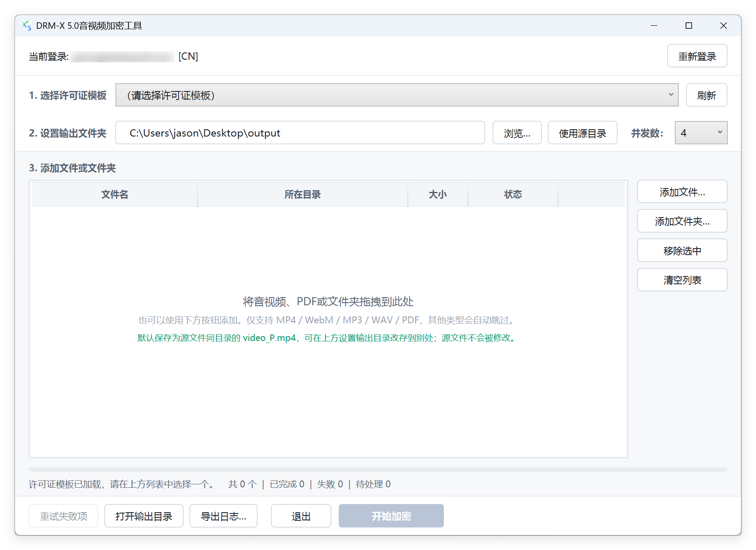
Task: Click the 状态 column header
Action: [x=513, y=194]
